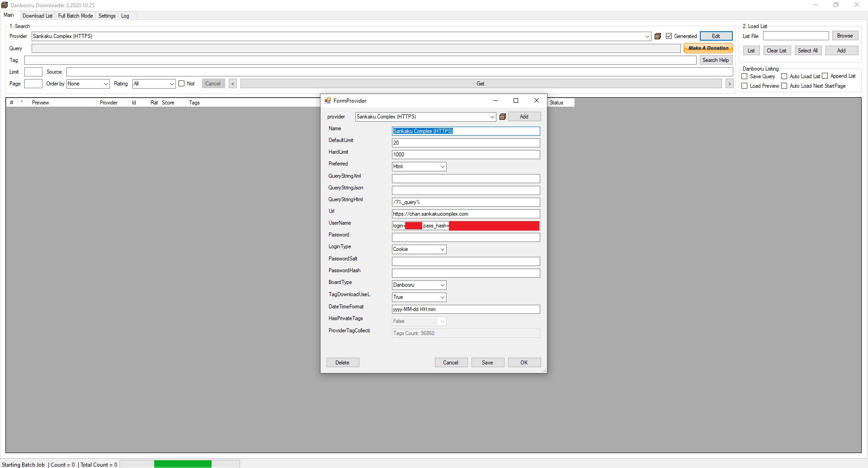868x468 pixels.
Task: Click the Search Help button
Action: (x=716, y=60)
